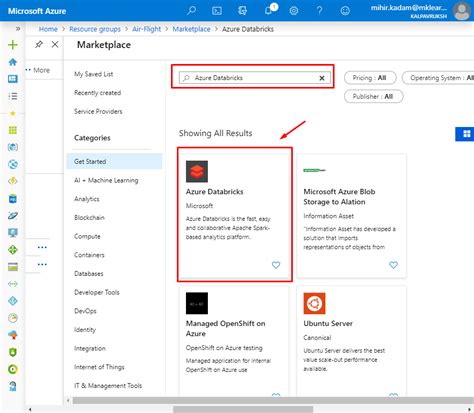Open App Services globe icon in sidebar
This screenshot has height=413, width=474.
(13, 164)
